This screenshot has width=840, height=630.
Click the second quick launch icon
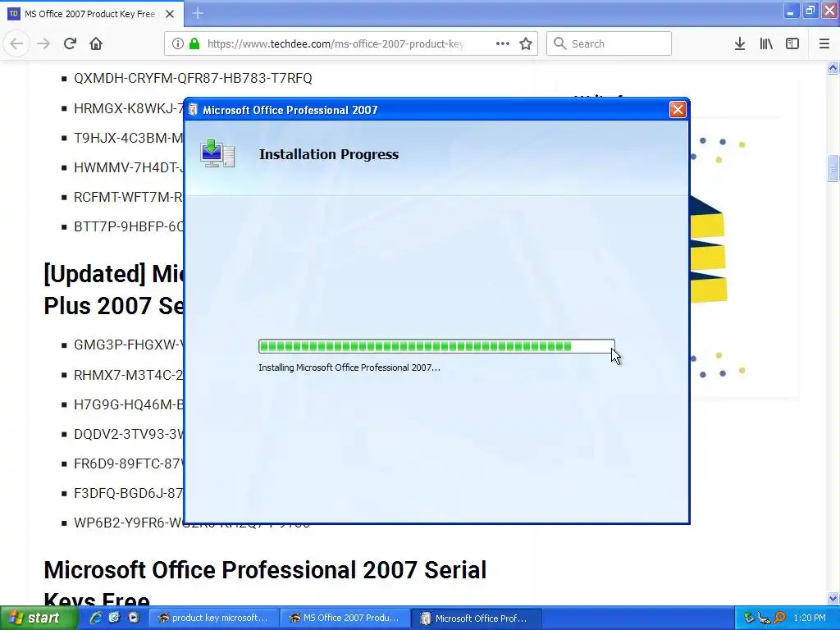click(114, 618)
